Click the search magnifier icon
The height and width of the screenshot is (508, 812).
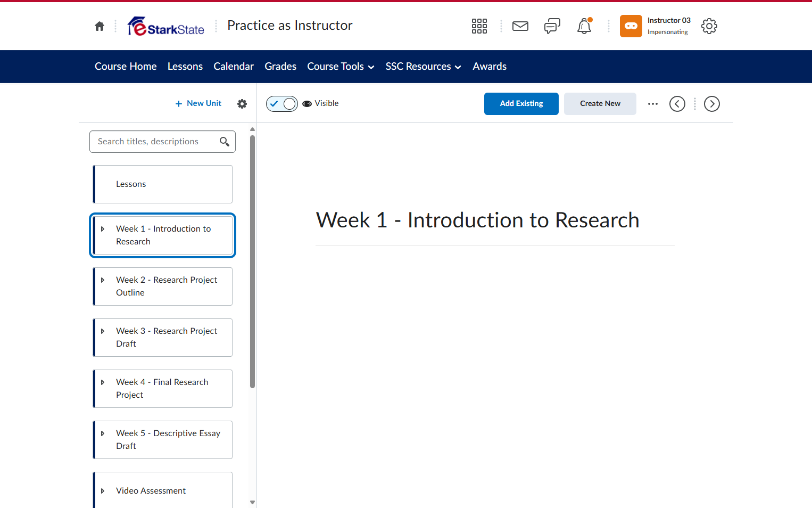tap(225, 142)
